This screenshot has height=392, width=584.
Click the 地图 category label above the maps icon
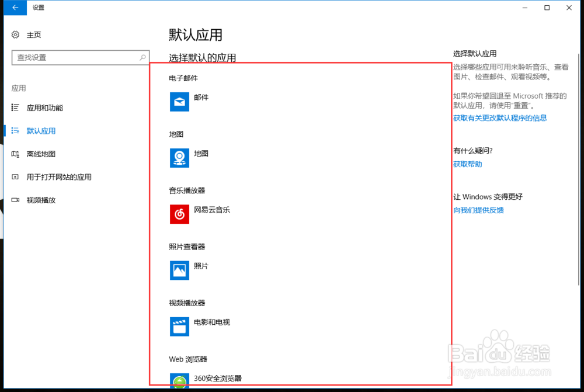pyautogui.click(x=176, y=134)
